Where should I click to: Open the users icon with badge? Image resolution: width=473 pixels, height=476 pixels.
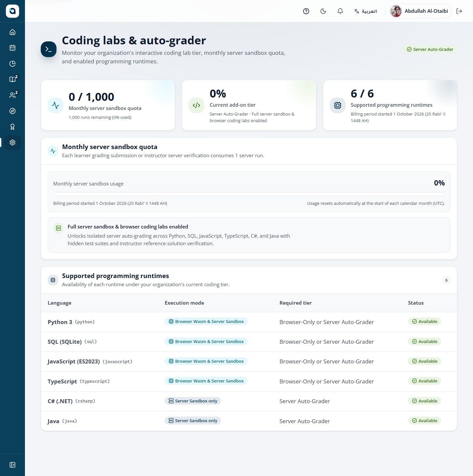(12, 95)
